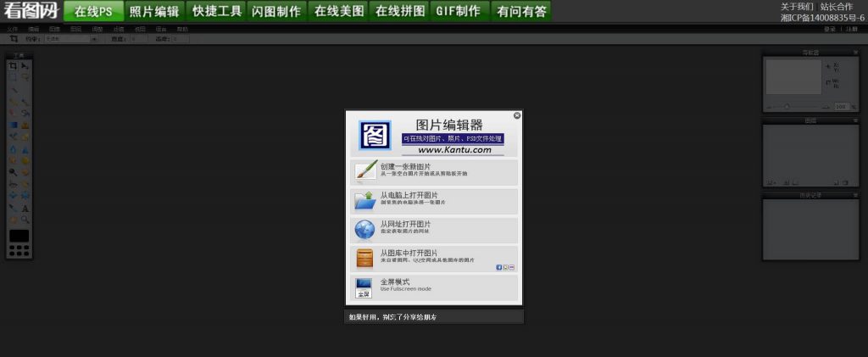
Task: Click the 站长合作 link
Action: coord(837,7)
